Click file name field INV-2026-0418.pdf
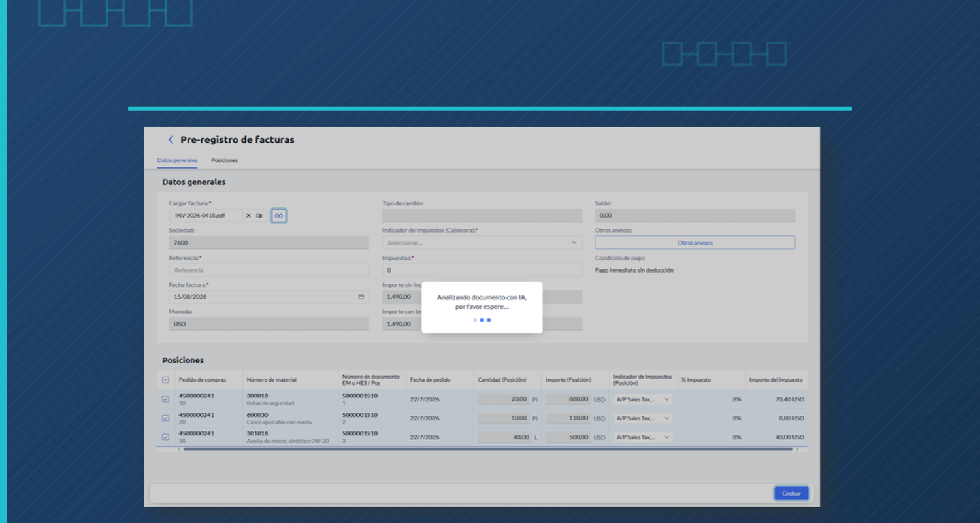The image size is (980, 523). point(206,216)
